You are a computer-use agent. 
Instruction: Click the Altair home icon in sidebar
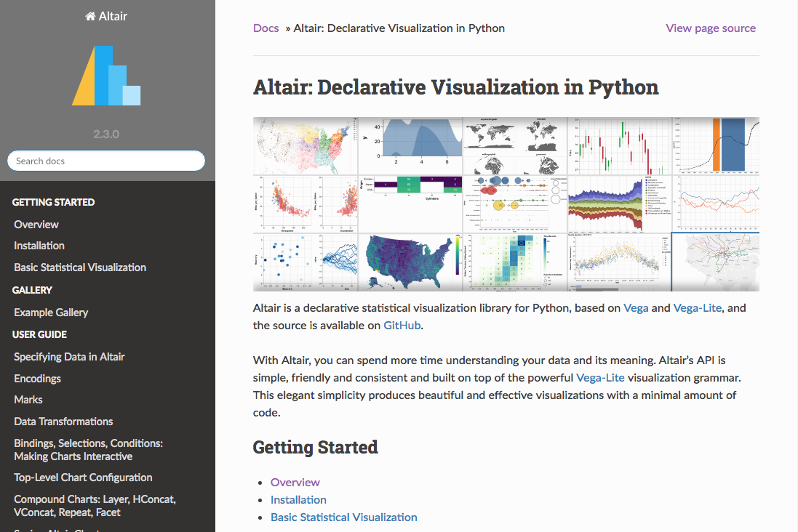click(90, 16)
